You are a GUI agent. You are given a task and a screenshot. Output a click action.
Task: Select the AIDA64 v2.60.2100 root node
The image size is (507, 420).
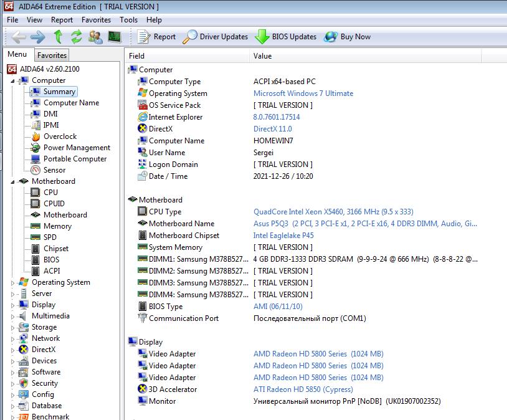point(49,69)
